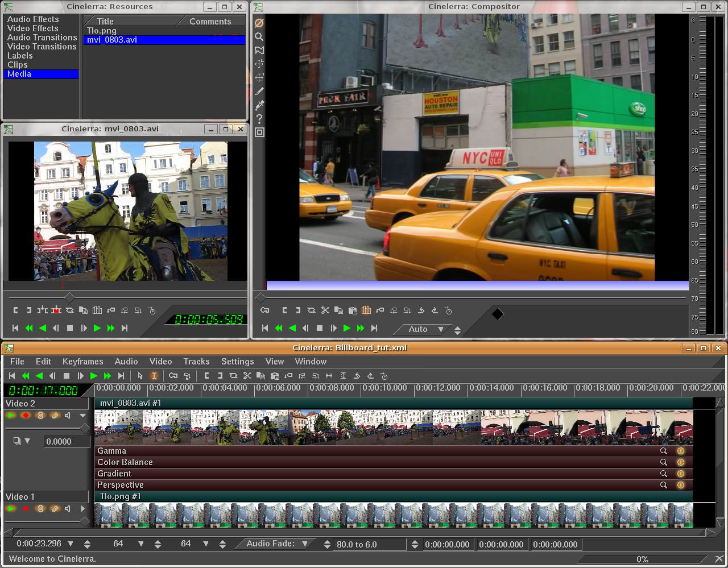The height and width of the screenshot is (568, 728).
Task: Open the Keyframes menu
Action: [x=82, y=362]
